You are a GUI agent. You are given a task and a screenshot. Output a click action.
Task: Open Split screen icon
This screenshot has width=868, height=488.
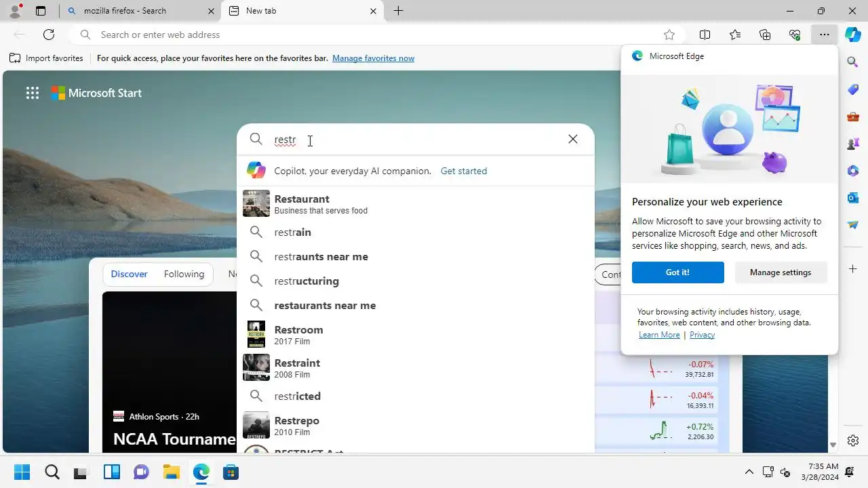tap(705, 35)
